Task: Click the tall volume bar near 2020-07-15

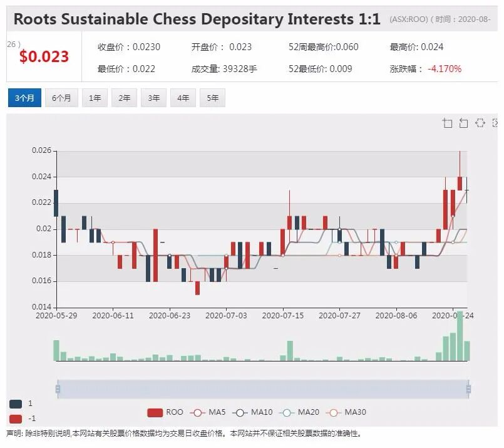Action: click(x=290, y=351)
